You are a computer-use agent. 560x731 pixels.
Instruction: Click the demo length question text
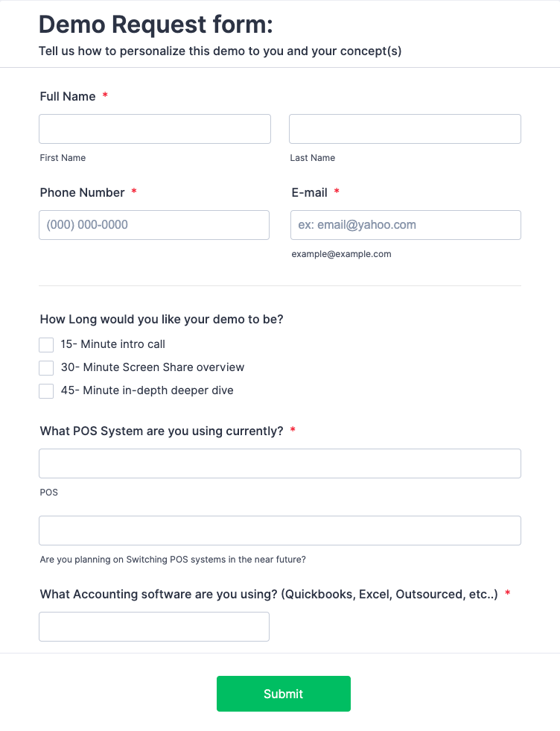[x=162, y=319]
